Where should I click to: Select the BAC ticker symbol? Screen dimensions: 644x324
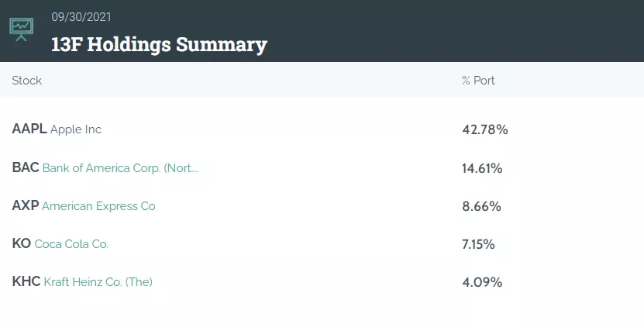click(26, 167)
